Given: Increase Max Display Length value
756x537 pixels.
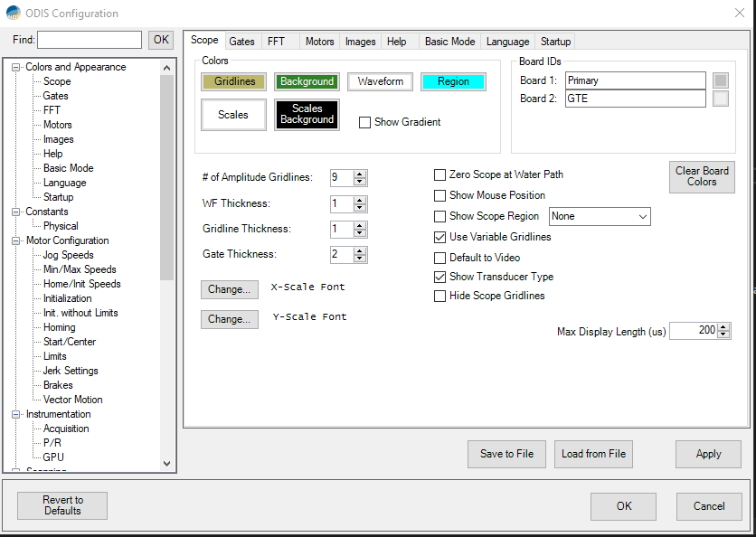Looking at the screenshot, I should pos(723,327).
